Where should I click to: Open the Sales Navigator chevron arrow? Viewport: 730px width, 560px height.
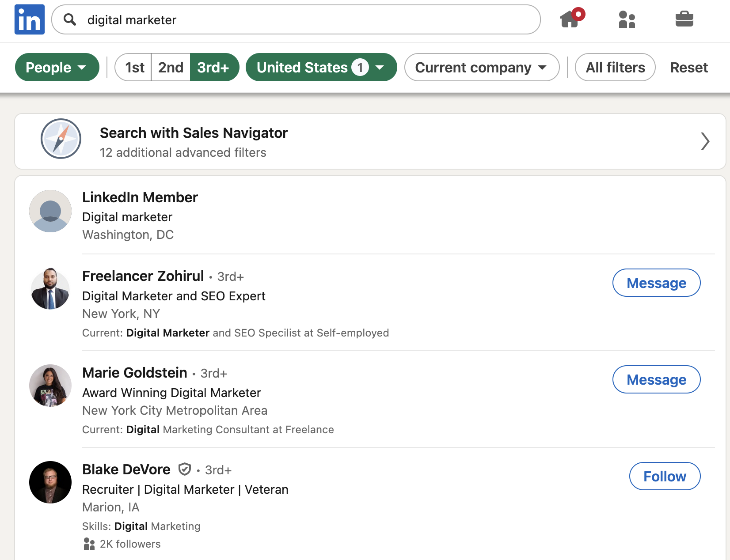click(705, 141)
